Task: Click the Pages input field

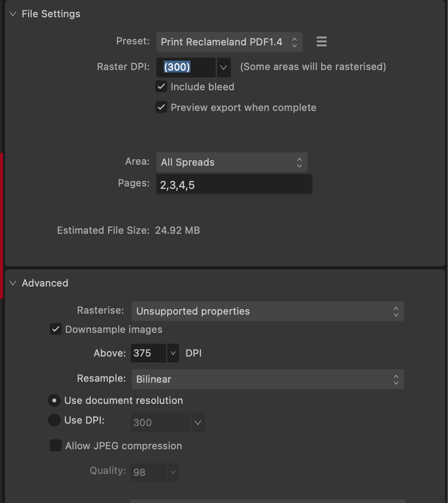Action: click(234, 184)
